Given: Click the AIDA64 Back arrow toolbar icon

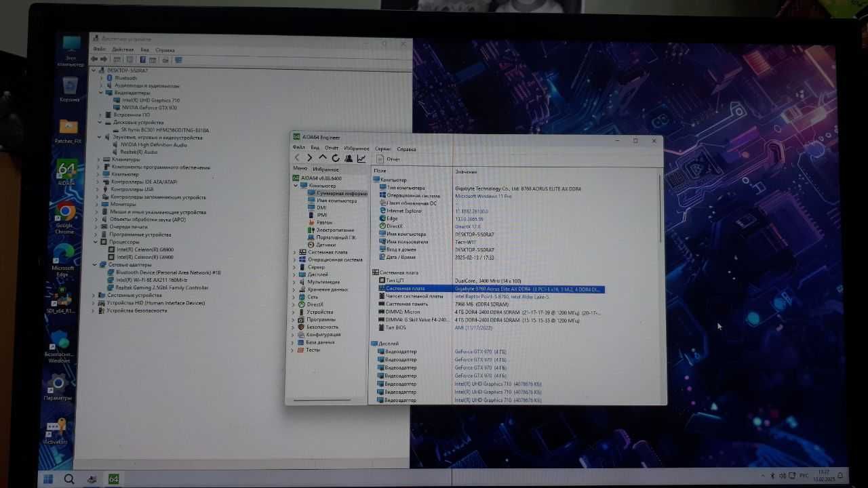Looking at the screenshot, I should point(298,158).
